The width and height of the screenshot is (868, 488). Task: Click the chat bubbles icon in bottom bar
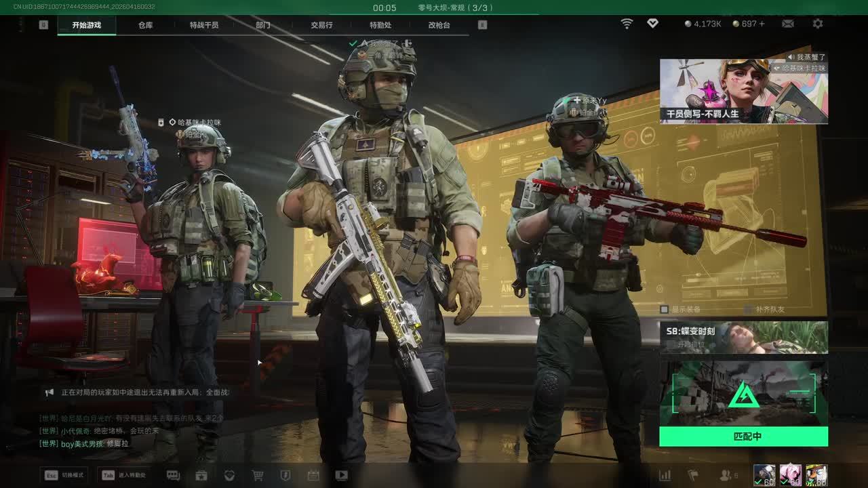tap(173, 475)
